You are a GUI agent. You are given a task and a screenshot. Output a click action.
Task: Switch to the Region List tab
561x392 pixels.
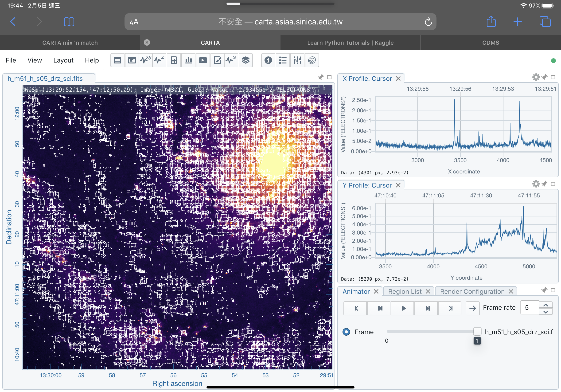click(405, 291)
